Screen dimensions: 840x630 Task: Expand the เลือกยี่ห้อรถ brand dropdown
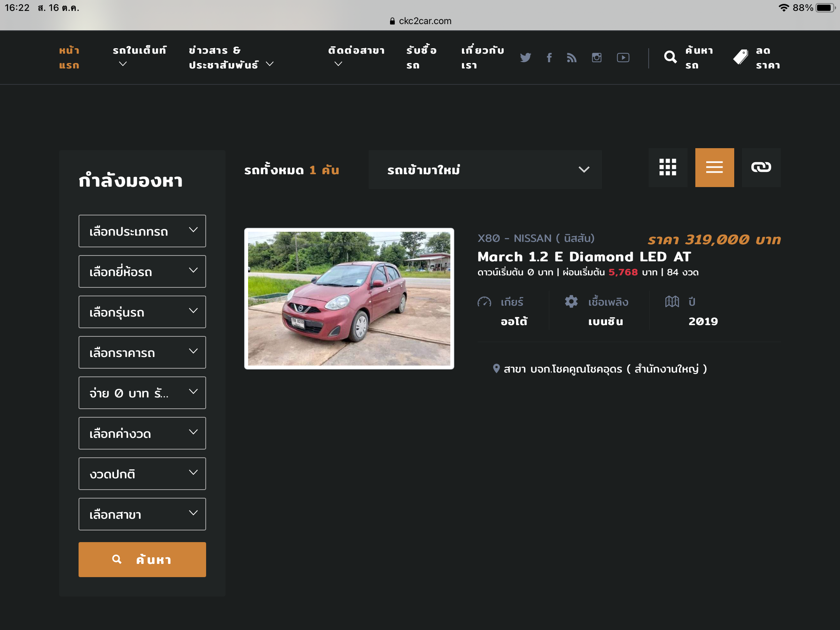click(142, 271)
